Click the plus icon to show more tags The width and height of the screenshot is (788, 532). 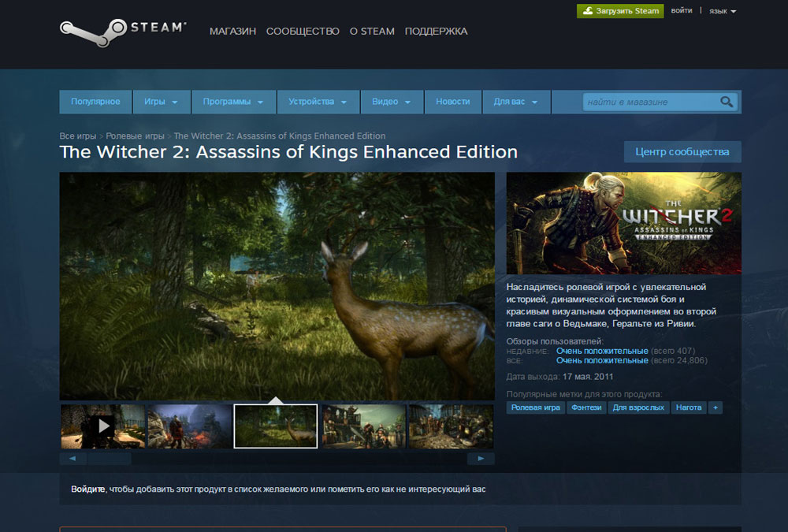coord(715,407)
